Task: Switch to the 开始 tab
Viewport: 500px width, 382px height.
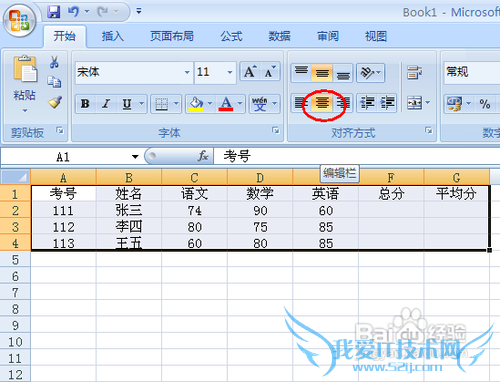Action: [65, 36]
